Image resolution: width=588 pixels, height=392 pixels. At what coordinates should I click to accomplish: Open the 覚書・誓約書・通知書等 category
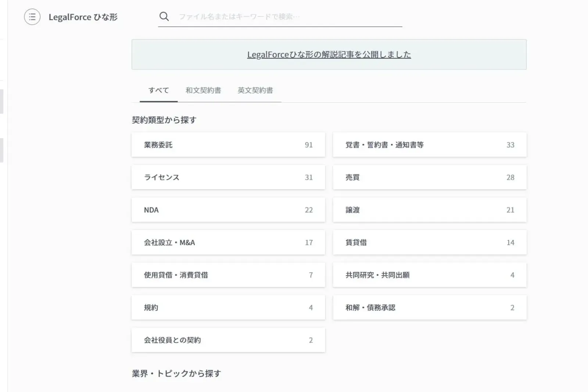tap(430, 145)
